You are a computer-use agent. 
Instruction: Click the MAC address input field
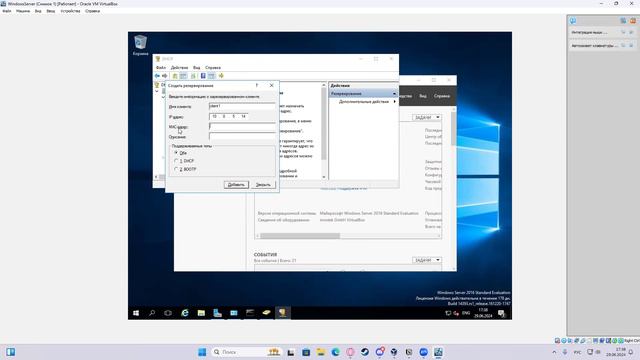tap(242, 127)
